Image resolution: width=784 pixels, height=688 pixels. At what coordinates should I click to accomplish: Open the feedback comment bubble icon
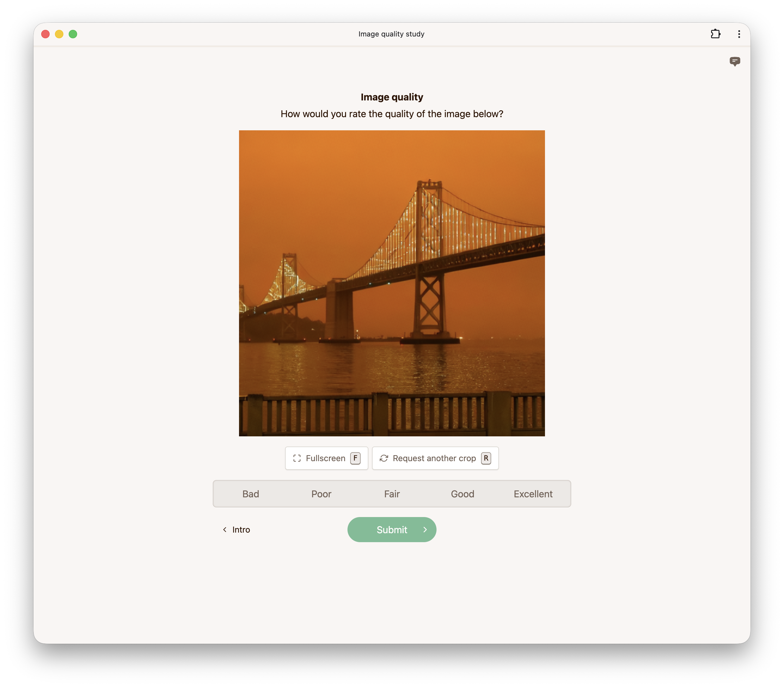[x=735, y=62]
